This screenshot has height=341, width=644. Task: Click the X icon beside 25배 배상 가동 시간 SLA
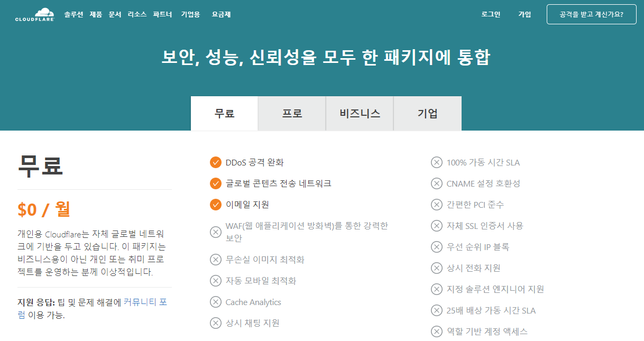coord(437,310)
